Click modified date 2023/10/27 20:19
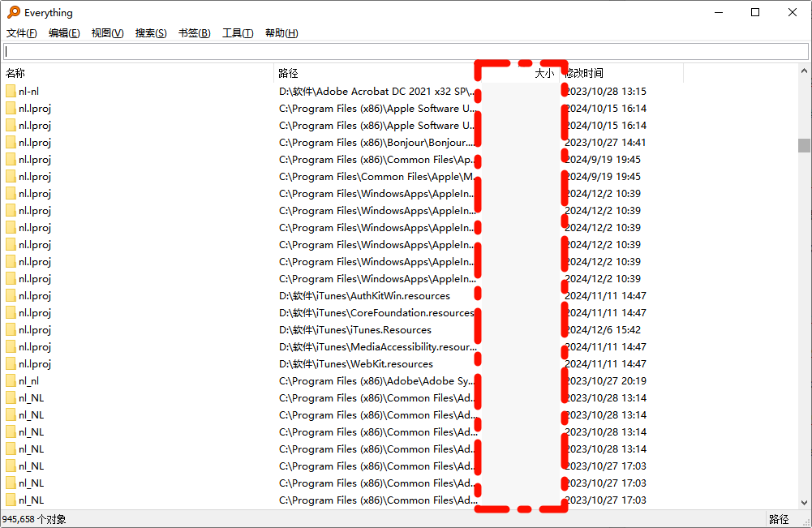 [605, 381]
